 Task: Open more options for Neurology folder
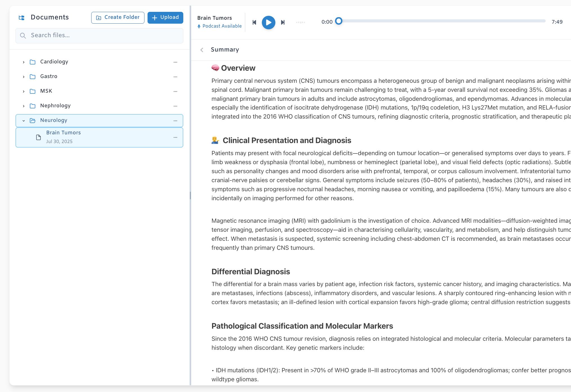click(175, 121)
